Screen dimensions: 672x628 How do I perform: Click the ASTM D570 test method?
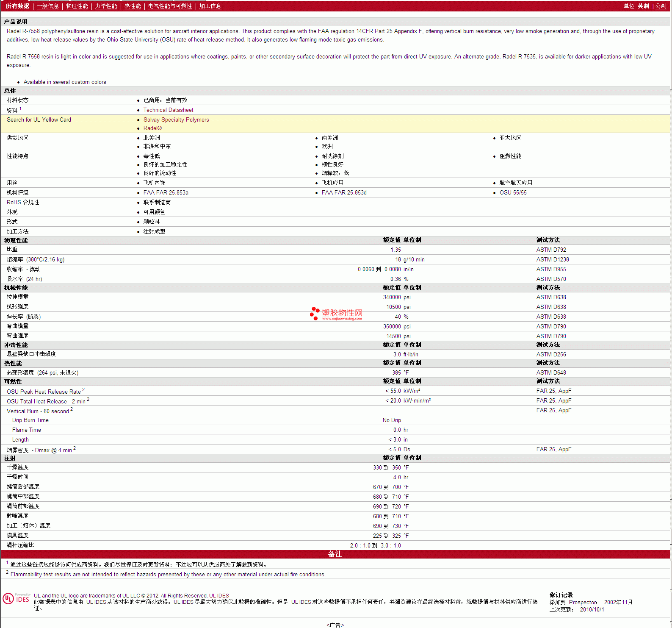tap(551, 279)
